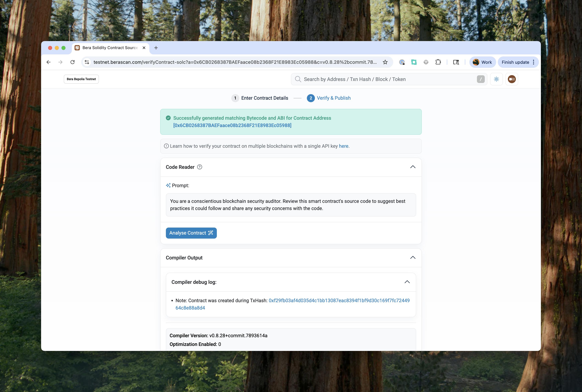Screen dimensions: 582x392
Task: Click the Bera profile avatar icon
Action: pos(512,79)
